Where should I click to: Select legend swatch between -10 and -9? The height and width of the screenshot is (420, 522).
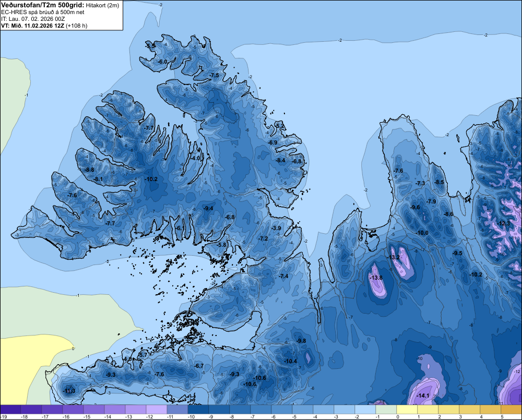click(198, 410)
